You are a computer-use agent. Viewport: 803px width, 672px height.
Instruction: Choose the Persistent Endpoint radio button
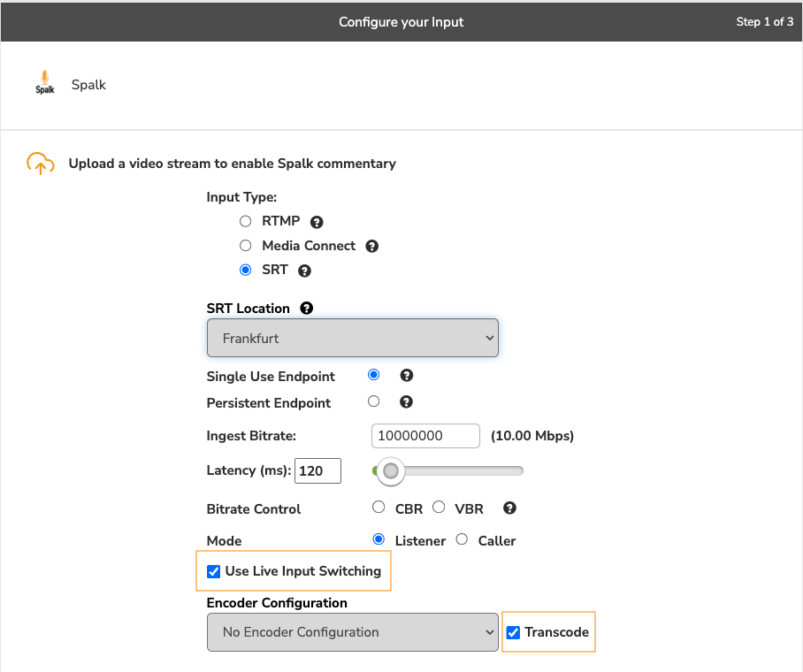(x=374, y=401)
